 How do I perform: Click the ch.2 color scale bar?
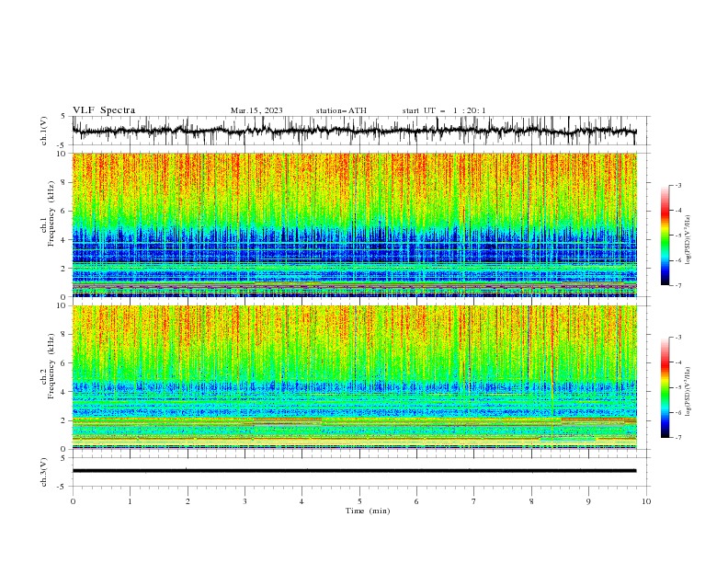(x=665, y=387)
